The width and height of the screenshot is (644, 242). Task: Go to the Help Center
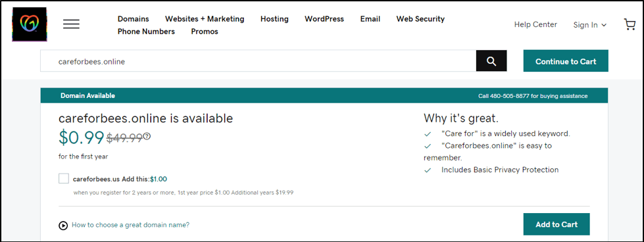coord(535,24)
